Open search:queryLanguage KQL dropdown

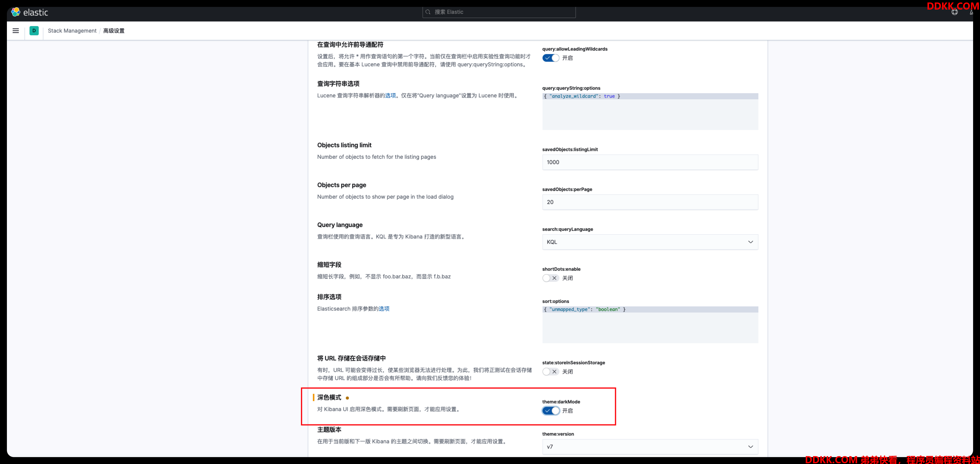click(x=650, y=242)
